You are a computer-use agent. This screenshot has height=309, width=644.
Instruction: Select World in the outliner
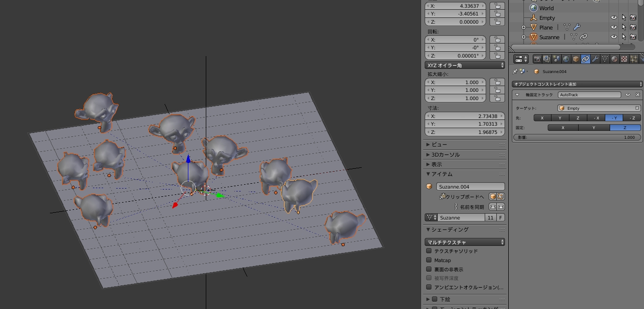546,8
